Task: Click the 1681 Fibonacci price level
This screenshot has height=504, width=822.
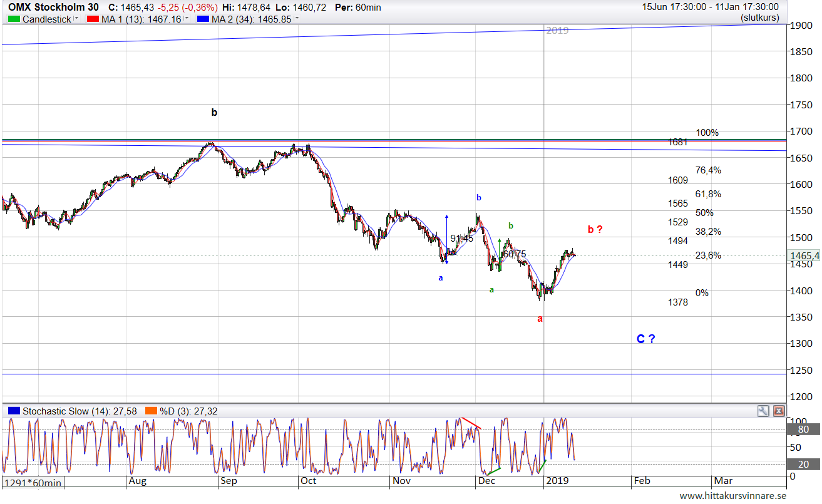Action: pos(678,142)
